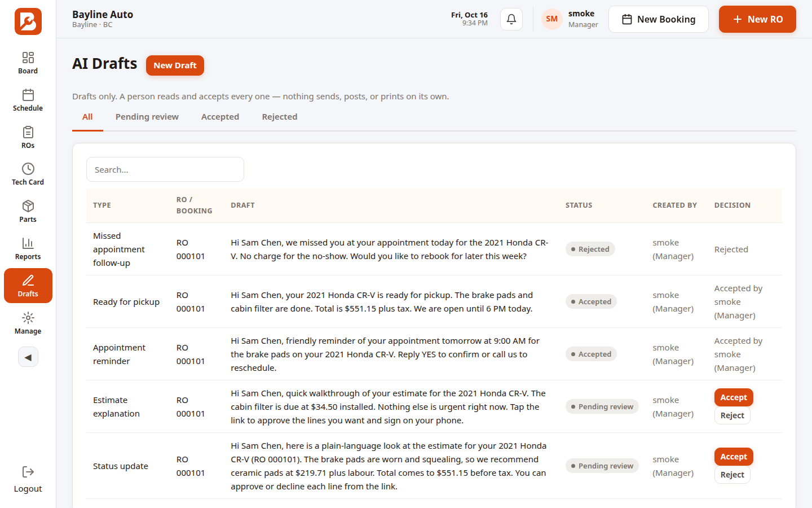Switch to the Accepted tab

220,117
